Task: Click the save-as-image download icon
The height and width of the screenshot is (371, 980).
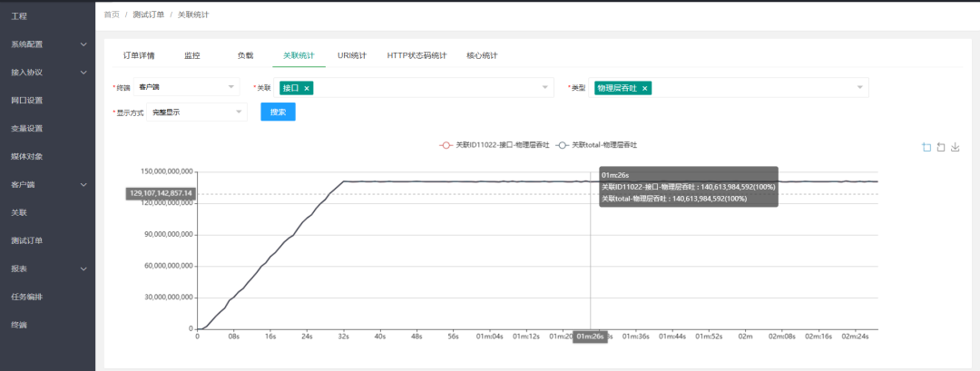Action: pyautogui.click(x=955, y=147)
